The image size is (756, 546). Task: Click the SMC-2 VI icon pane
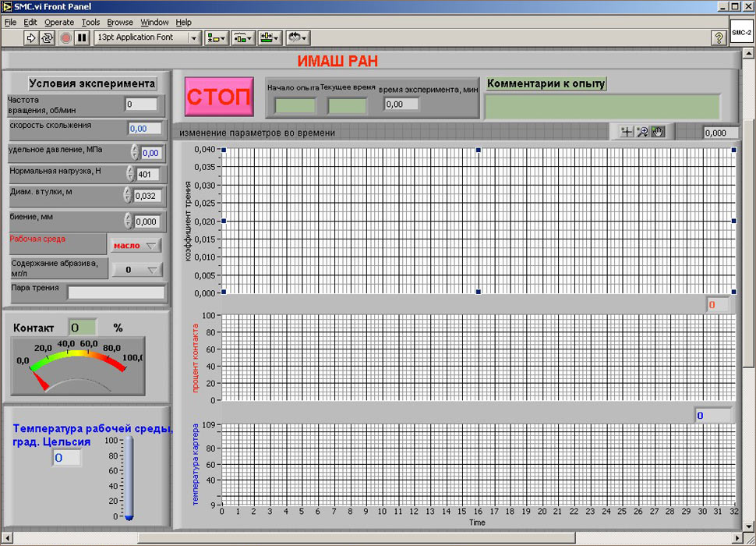click(x=741, y=32)
